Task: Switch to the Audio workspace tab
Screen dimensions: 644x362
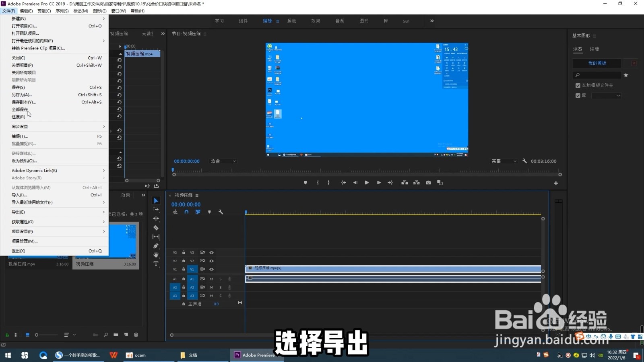Action: (x=340, y=21)
